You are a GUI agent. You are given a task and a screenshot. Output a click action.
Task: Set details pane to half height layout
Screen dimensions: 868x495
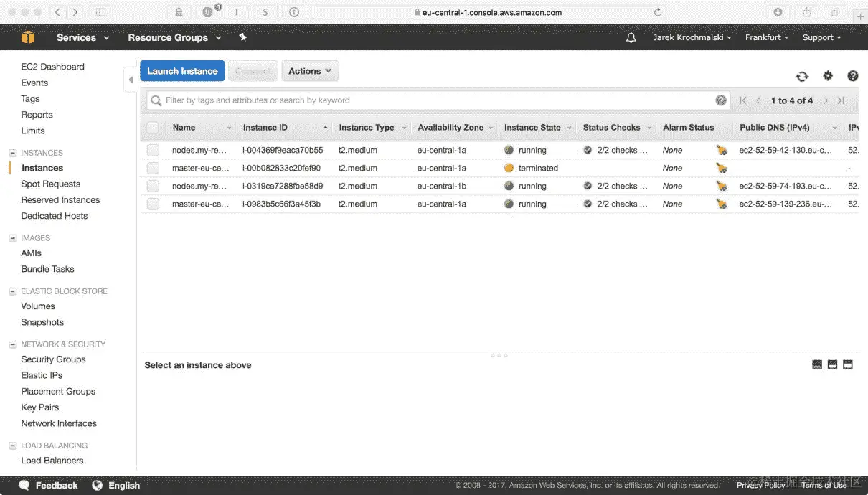(832, 364)
